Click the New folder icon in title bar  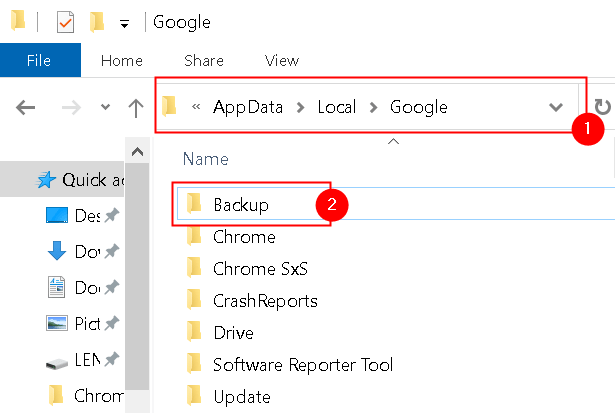[96, 21]
